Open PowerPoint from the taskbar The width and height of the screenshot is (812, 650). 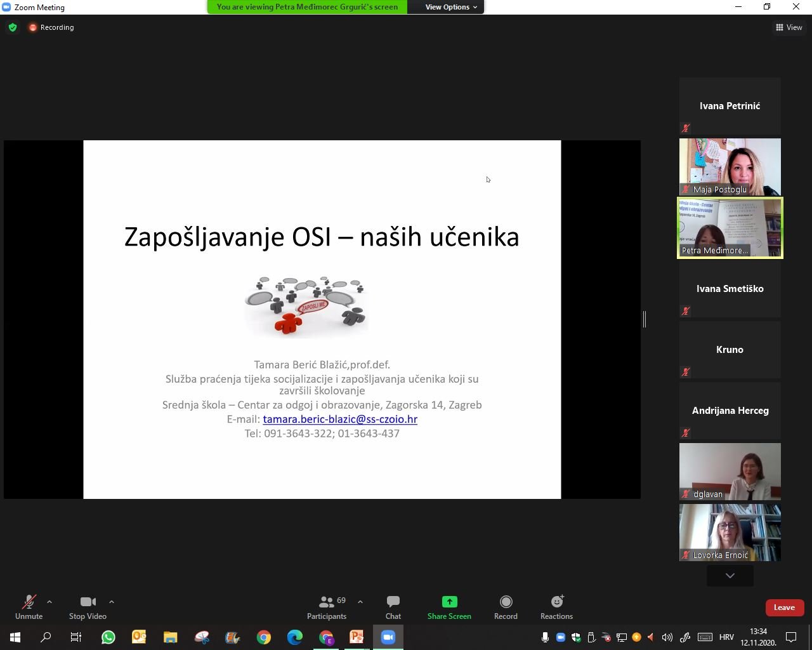pos(357,637)
